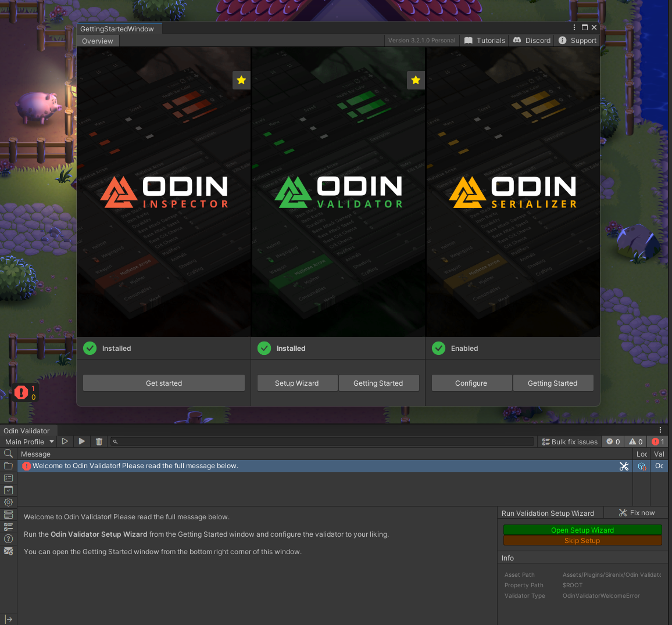Click the folder icon in validator sidebar
The height and width of the screenshot is (625, 672).
coord(8,466)
